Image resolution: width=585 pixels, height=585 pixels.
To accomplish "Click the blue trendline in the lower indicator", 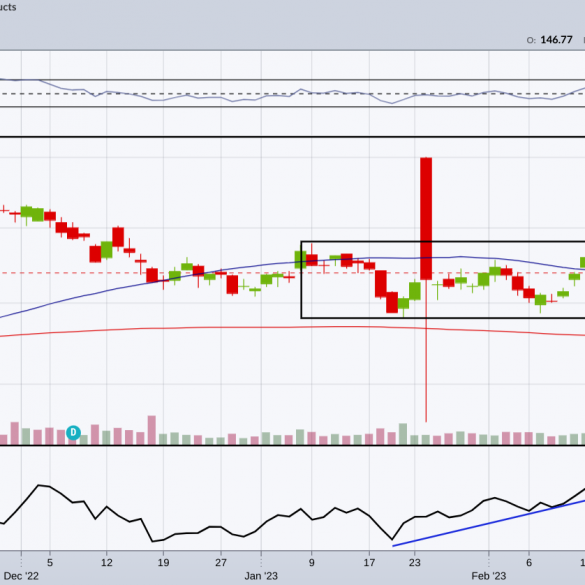I will tap(489, 523).
